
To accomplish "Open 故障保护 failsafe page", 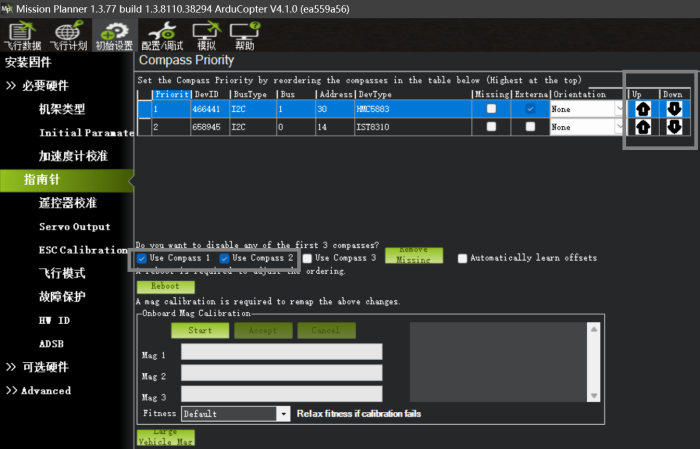I will click(62, 297).
